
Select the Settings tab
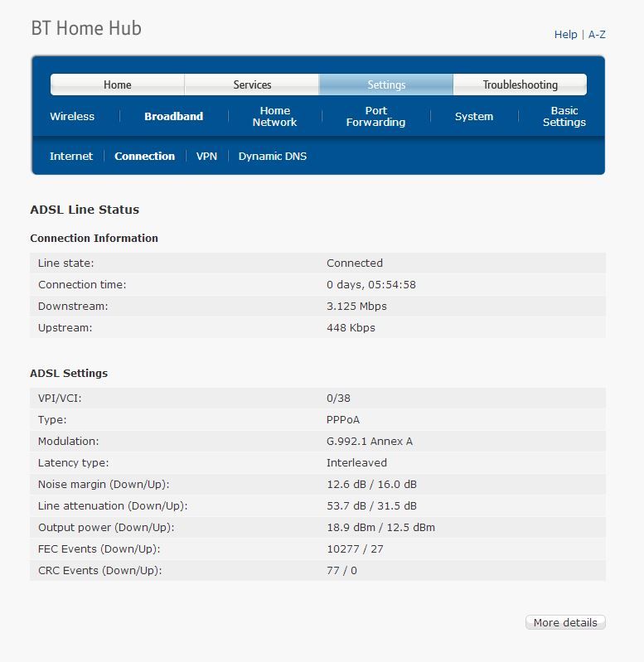(386, 85)
